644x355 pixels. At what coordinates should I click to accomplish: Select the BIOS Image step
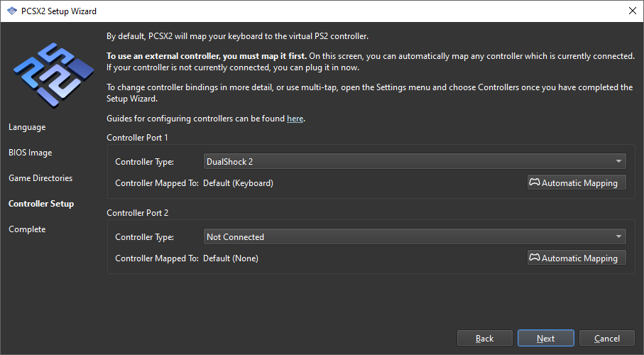point(31,153)
